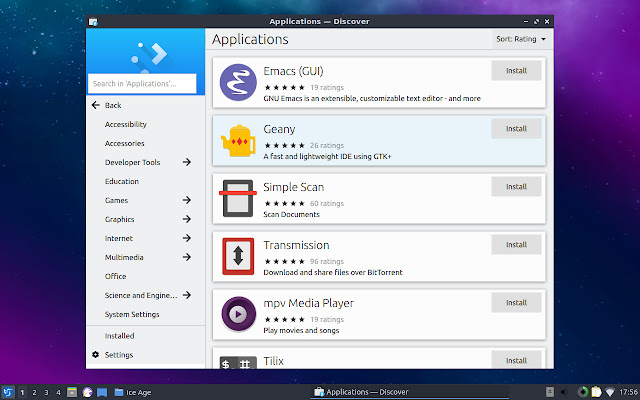Click 'Download and share files over BitTorrent'

click(333, 272)
